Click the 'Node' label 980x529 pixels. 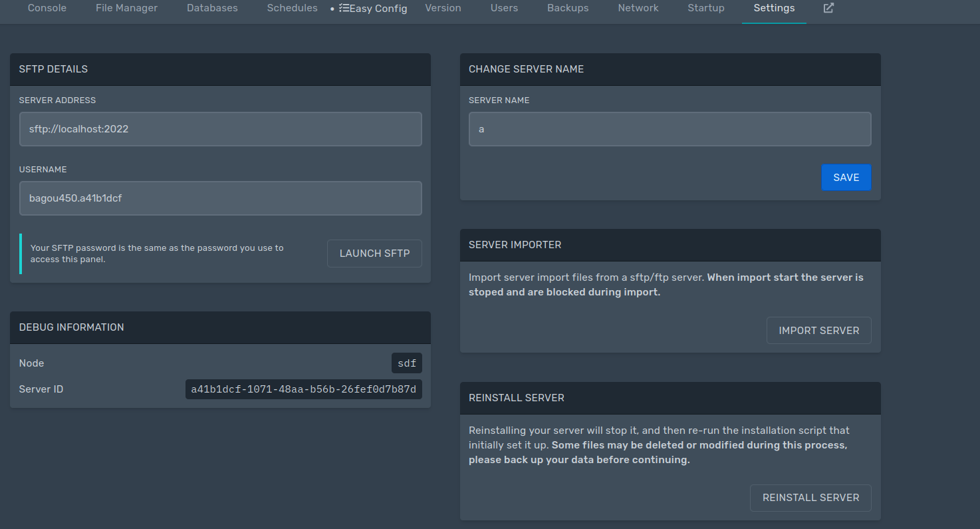point(31,363)
